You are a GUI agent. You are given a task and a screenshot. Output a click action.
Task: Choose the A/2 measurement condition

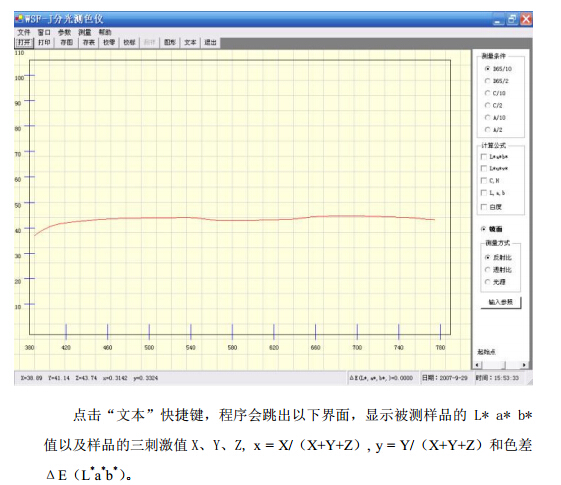[x=487, y=130]
